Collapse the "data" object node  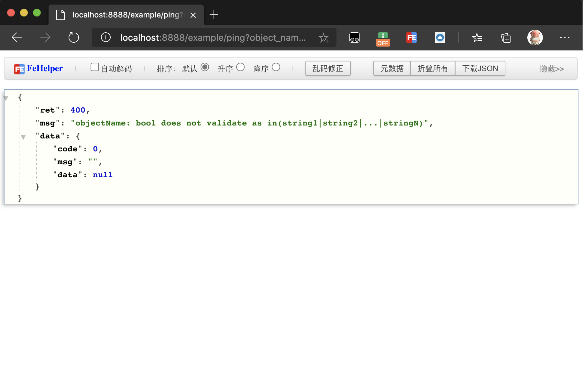tap(23, 137)
